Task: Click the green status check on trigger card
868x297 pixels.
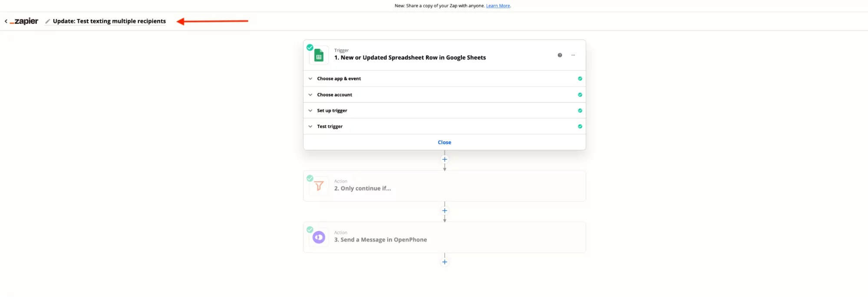Action: (x=310, y=47)
